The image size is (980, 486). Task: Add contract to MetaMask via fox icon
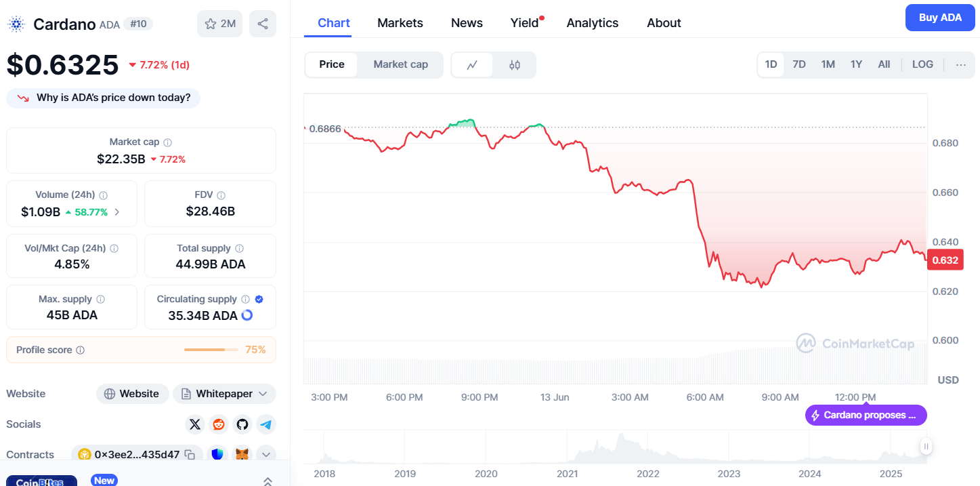coord(242,455)
